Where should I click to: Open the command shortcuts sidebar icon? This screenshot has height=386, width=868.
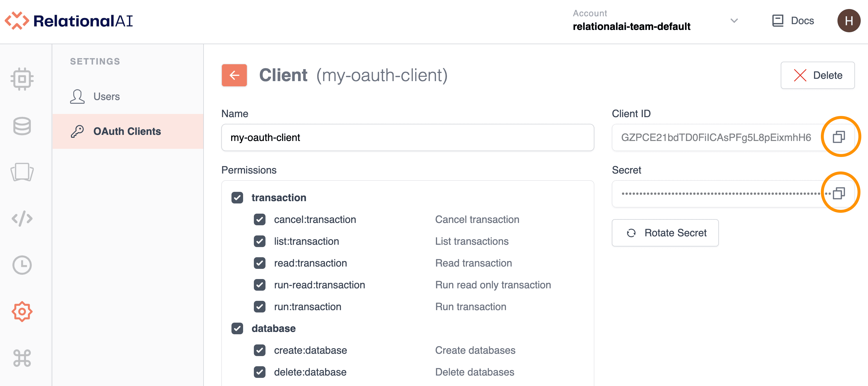pyautogui.click(x=22, y=358)
